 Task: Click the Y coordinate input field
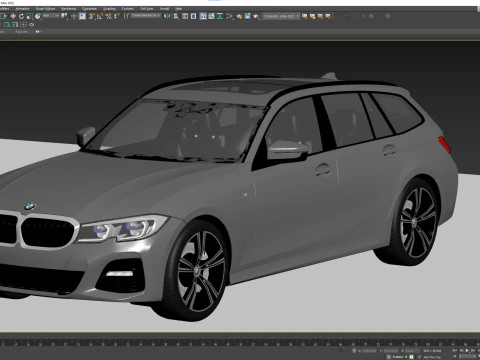pyautogui.click(x=391, y=351)
